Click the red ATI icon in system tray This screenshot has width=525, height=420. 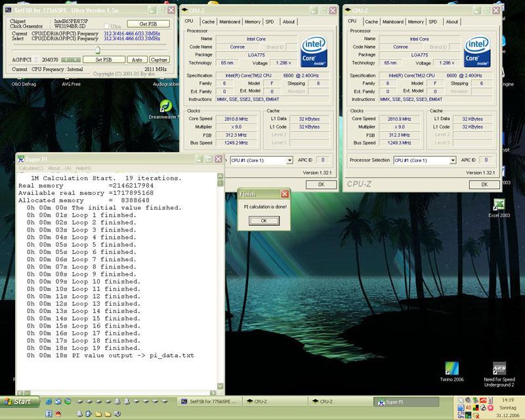(483, 400)
